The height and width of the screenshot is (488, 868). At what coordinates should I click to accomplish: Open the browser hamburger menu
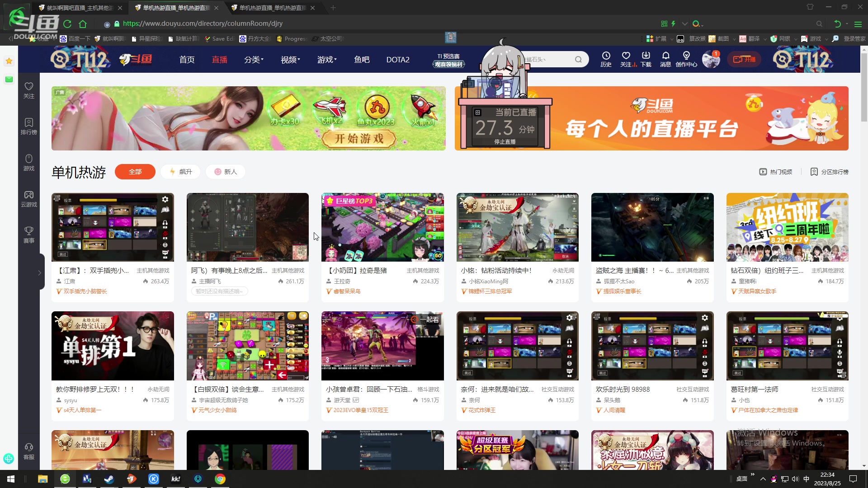[858, 24]
